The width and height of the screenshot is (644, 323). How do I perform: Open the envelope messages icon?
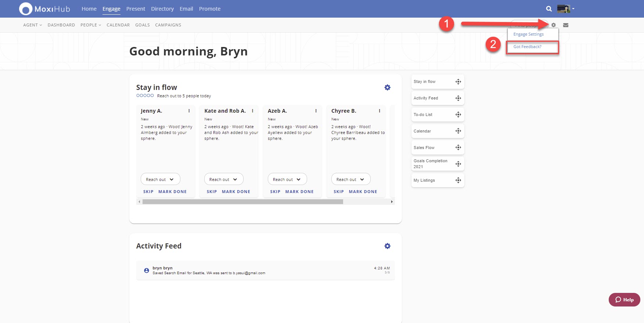566,25
